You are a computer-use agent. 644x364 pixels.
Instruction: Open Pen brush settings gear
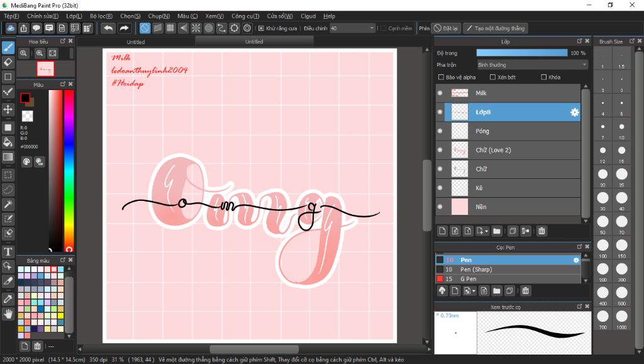[576, 260]
